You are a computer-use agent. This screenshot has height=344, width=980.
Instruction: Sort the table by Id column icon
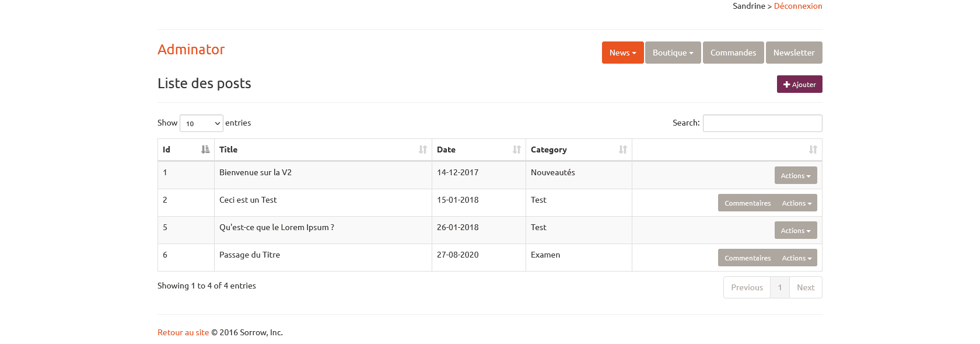click(x=205, y=150)
